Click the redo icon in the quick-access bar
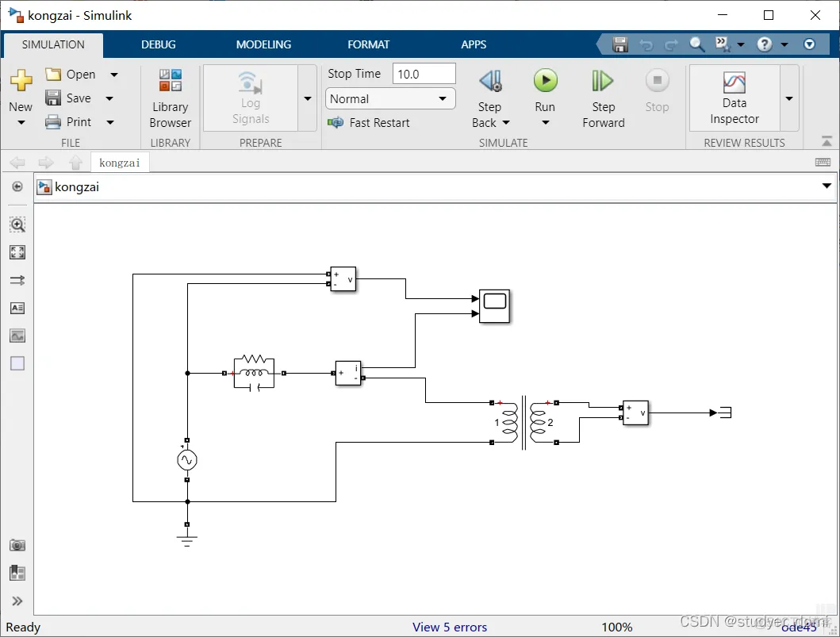This screenshot has width=840, height=637. tap(671, 44)
